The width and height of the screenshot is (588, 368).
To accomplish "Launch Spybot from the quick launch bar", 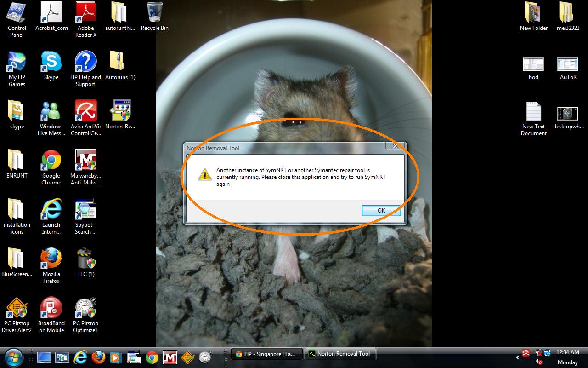I will pyautogui.click(x=134, y=357).
